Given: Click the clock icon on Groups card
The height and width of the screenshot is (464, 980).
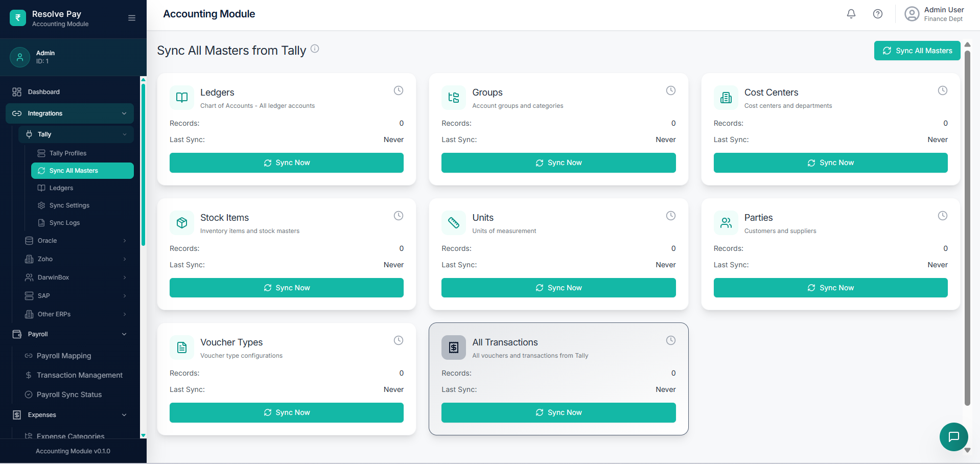Looking at the screenshot, I should pos(671,90).
